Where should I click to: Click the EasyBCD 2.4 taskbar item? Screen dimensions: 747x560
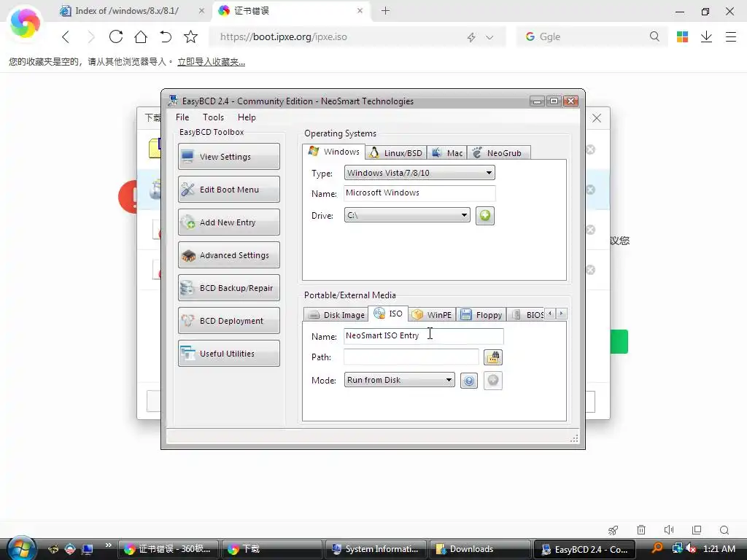[x=584, y=549]
